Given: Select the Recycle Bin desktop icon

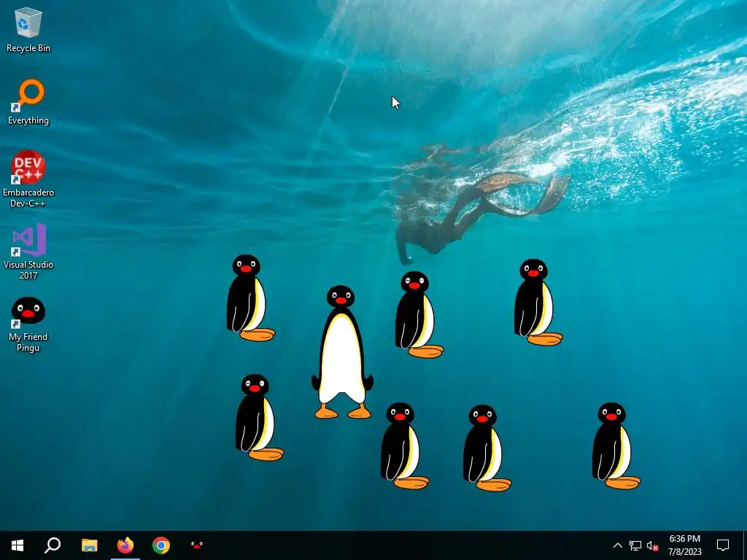Looking at the screenshot, I should [x=28, y=30].
